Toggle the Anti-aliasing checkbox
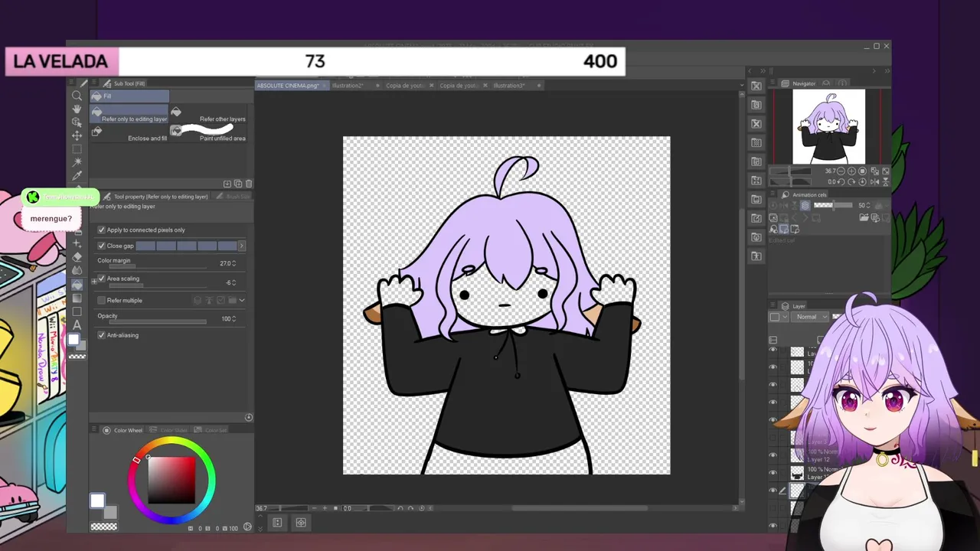 101,335
